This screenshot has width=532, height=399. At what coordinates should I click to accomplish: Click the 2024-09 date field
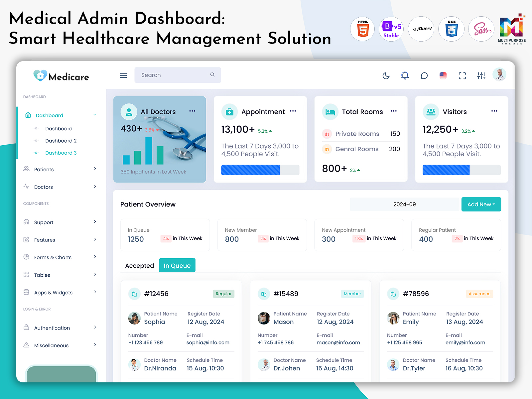click(404, 204)
